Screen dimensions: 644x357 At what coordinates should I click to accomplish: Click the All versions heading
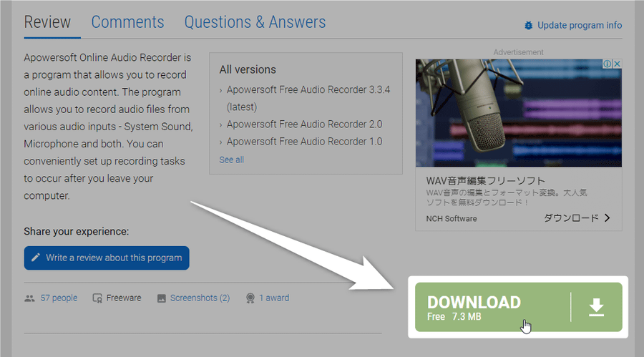pos(248,69)
